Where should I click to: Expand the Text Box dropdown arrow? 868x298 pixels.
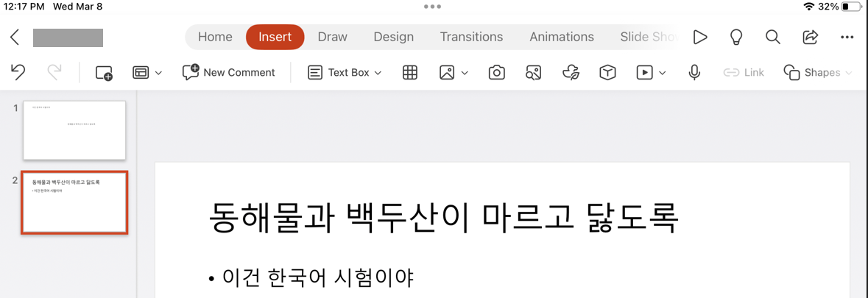[x=378, y=73]
